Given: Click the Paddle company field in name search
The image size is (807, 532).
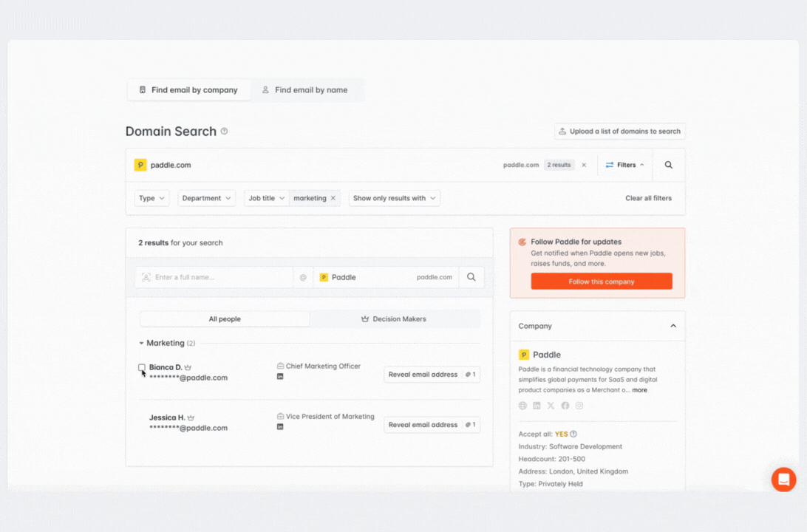Looking at the screenshot, I should point(386,277).
